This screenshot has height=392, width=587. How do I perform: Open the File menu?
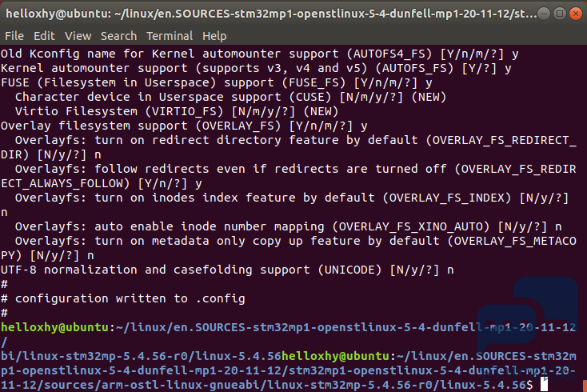point(14,36)
